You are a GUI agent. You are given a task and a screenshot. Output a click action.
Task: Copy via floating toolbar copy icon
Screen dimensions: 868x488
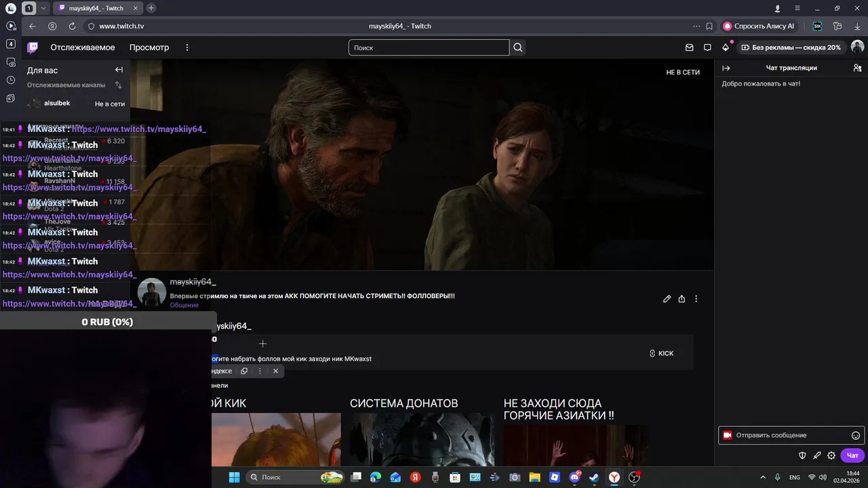click(244, 371)
